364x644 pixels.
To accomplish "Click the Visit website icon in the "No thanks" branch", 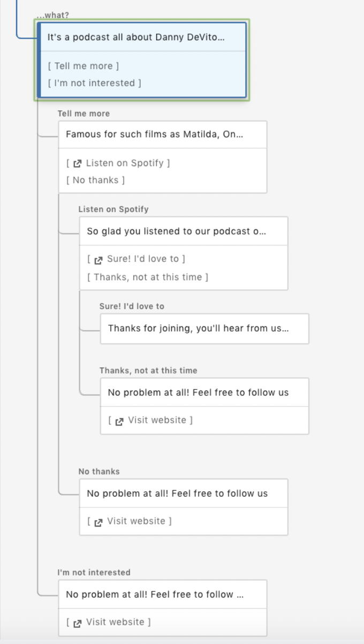I will tap(99, 520).
